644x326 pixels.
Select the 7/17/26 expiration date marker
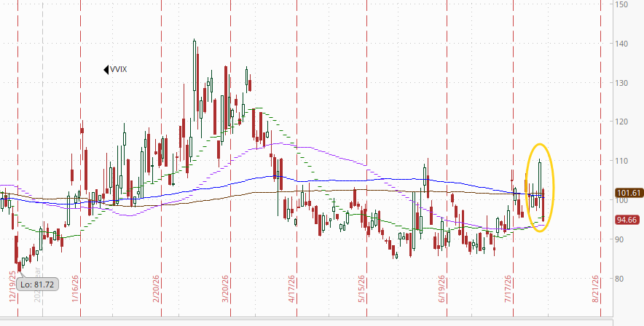coord(508,289)
